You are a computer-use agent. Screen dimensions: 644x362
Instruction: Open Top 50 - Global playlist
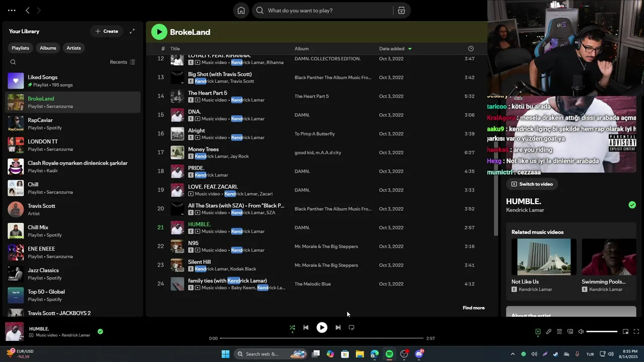coord(73,295)
